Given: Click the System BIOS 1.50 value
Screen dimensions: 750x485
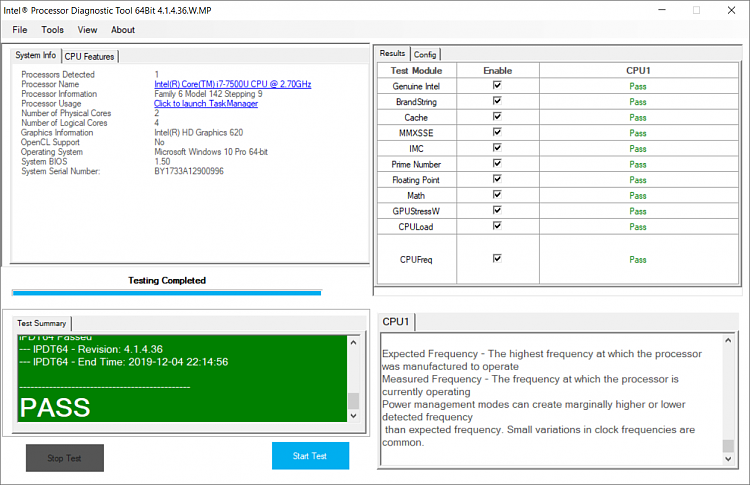Looking at the screenshot, I should pyautogui.click(x=162, y=161).
